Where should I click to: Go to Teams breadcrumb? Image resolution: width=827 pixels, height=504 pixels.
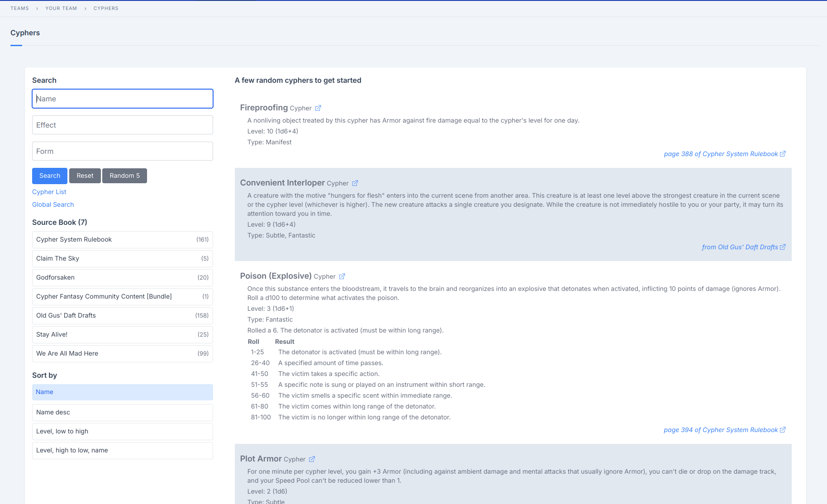19,8
